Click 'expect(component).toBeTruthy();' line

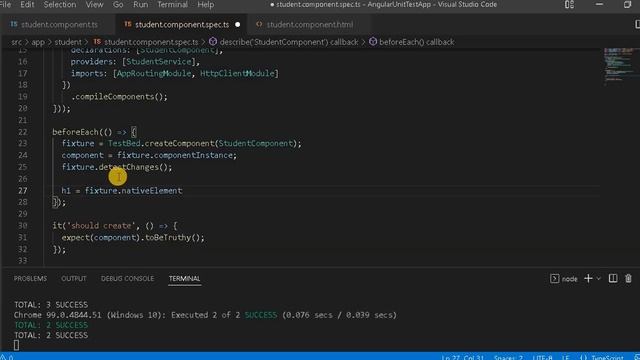[x=133, y=238]
